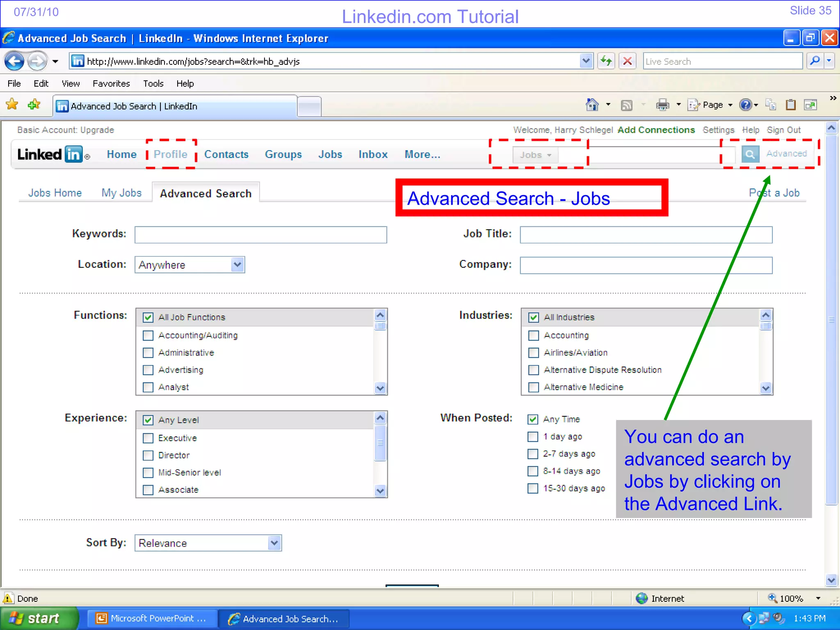
Task: Expand hidden system tray icons arrow
Action: pyautogui.click(x=749, y=618)
